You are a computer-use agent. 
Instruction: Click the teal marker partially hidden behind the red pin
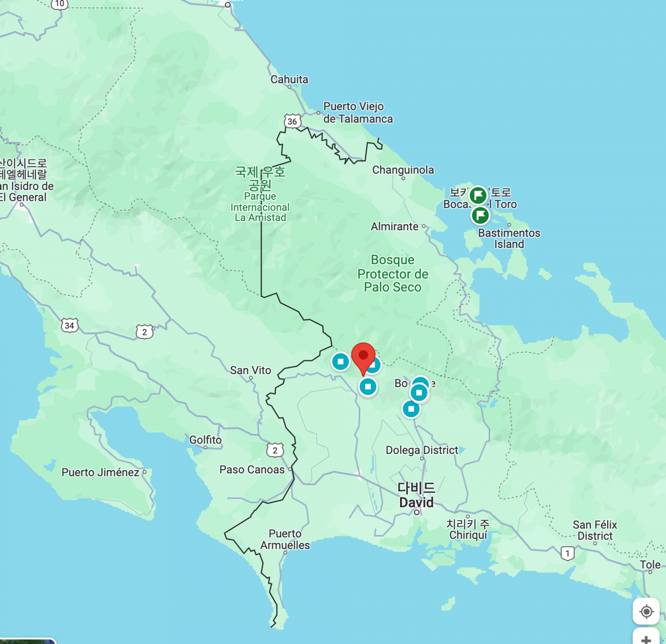point(376,366)
